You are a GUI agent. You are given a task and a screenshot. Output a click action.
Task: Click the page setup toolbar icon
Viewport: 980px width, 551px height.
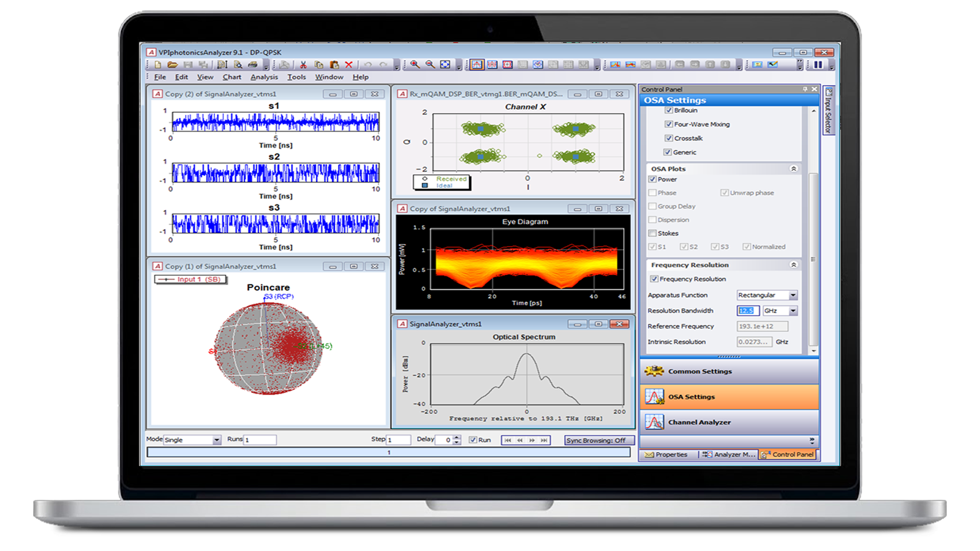(x=222, y=64)
